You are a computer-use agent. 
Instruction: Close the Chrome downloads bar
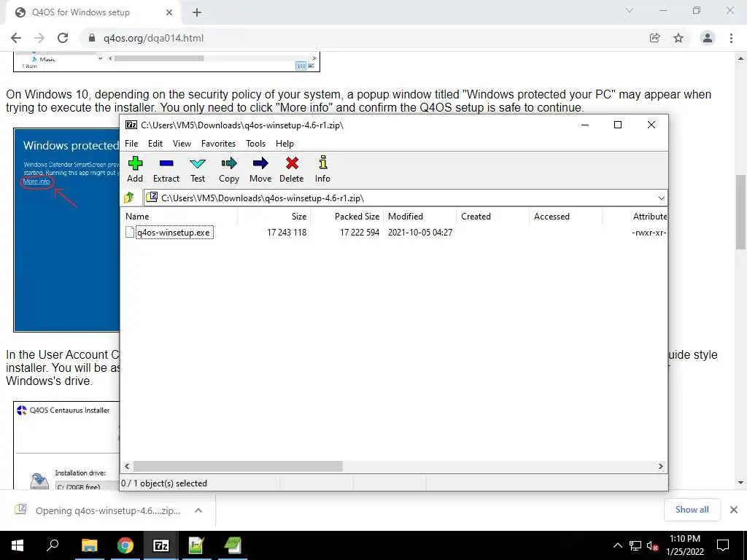click(x=734, y=510)
